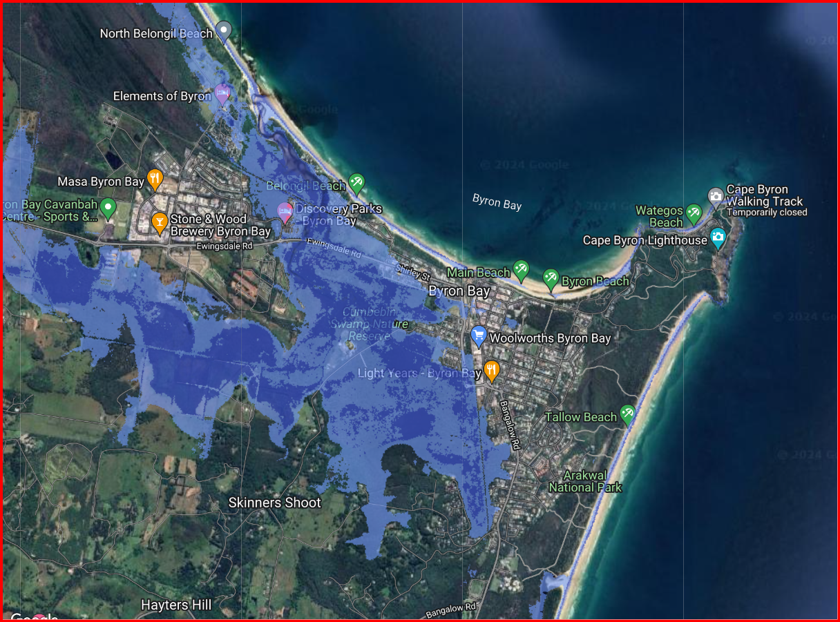Select the Byron Bay water label

click(497, 202)
